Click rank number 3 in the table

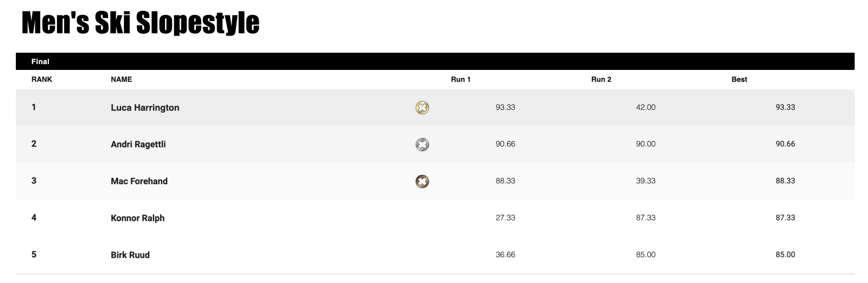(x=34, y=181)
